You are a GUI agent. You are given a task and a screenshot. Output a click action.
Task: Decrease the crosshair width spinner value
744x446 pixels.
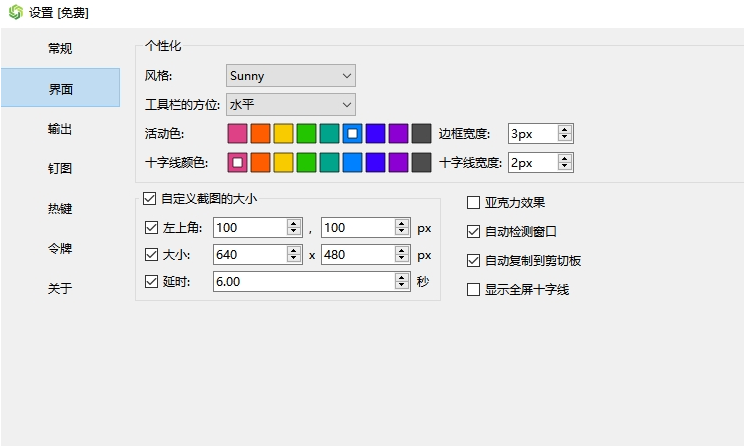pos(565,166)
